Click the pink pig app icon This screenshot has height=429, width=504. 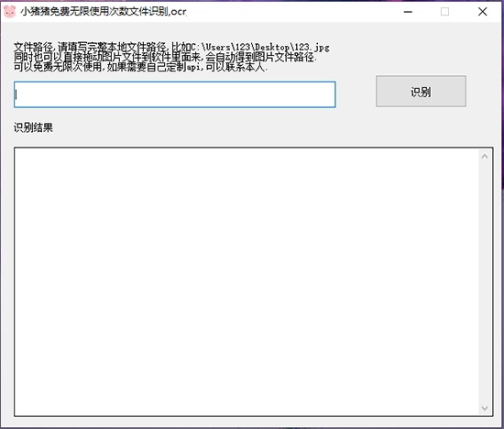click(9, 12)
